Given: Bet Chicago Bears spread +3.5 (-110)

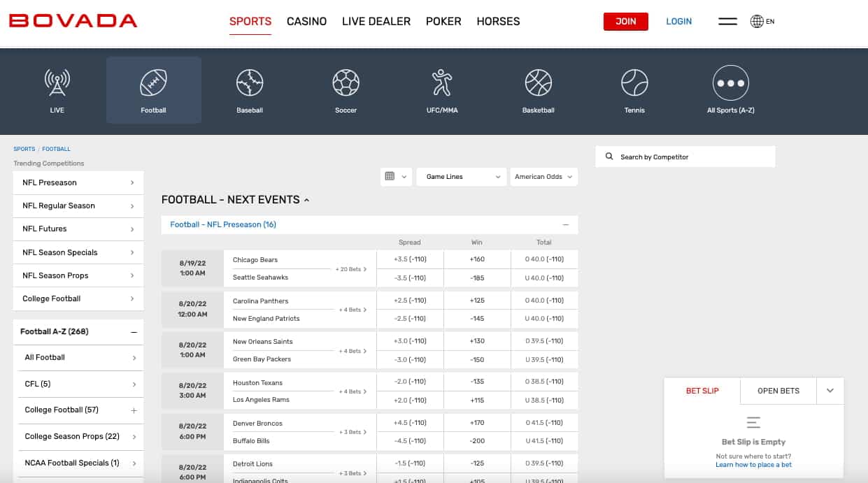Looking at the screenshot, I should pos(410,259).
